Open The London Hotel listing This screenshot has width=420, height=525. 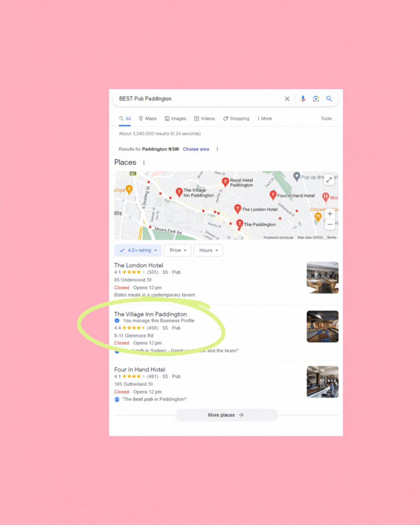pyautogui.click(x=138, y=265)
